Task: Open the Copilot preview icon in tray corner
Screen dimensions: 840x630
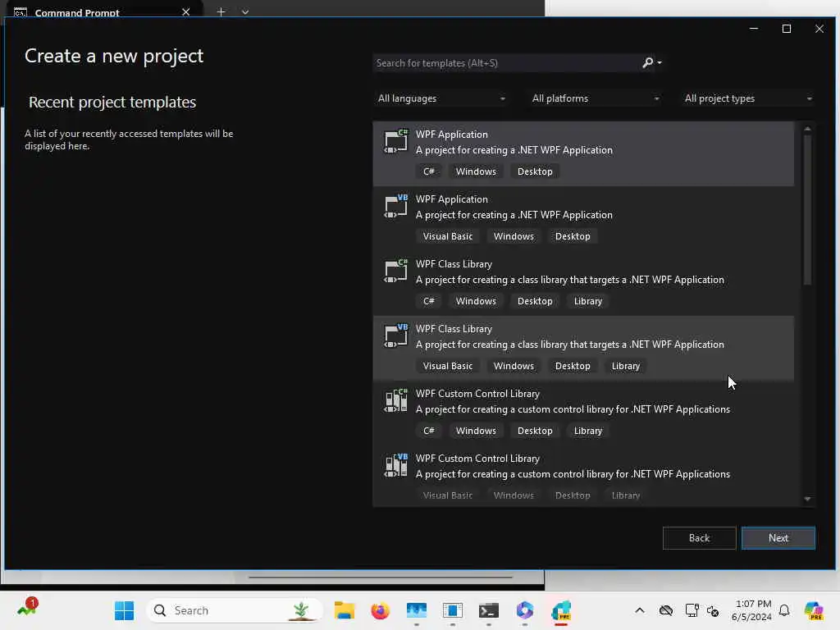Action: coord(814,610)
